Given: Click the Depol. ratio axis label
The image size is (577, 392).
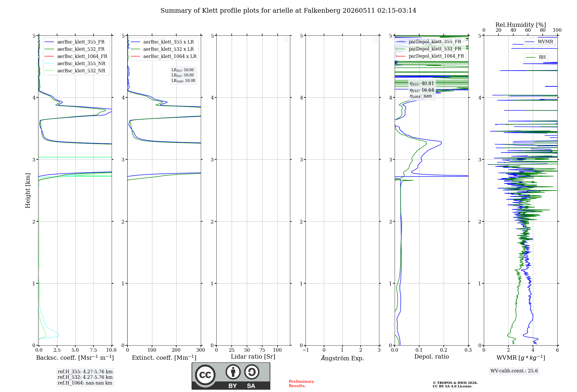Looking at the screenshot, I should click(x=432, y=357).
